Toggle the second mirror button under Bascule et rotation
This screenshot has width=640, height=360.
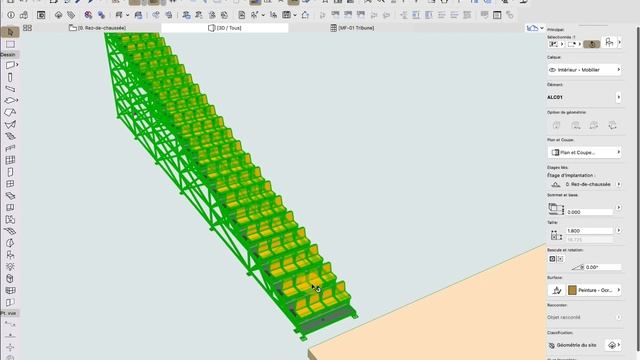(x=560, y=259)
